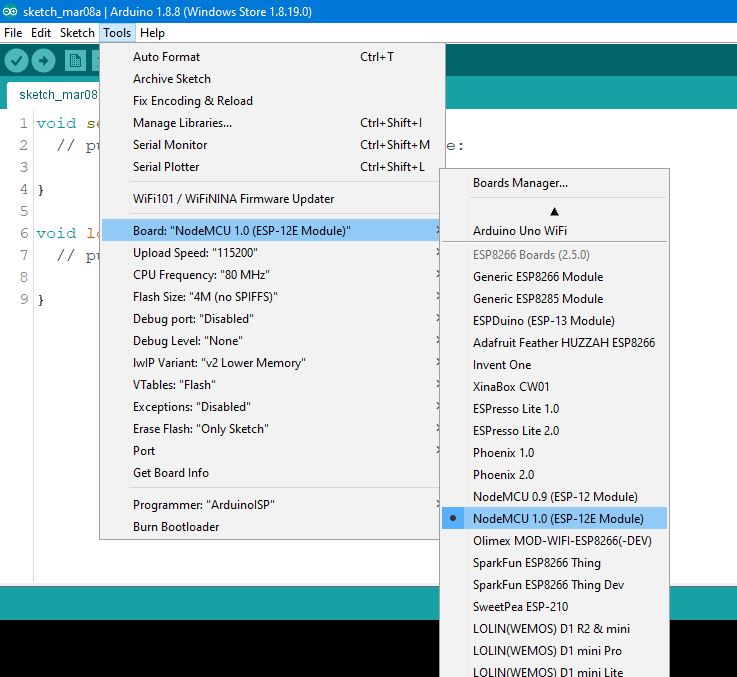737x677 pixels.
Task: Click the Arduino logo in title bar
Action: [10, 11]
